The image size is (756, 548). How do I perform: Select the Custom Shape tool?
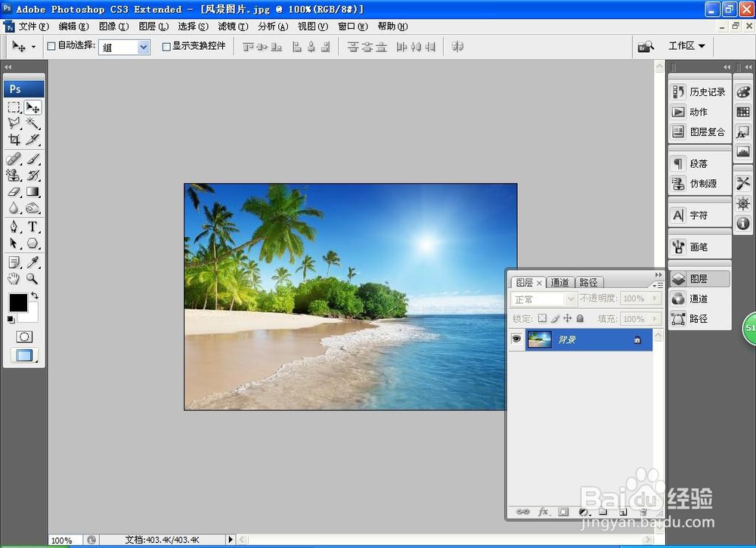coord(33,243)
